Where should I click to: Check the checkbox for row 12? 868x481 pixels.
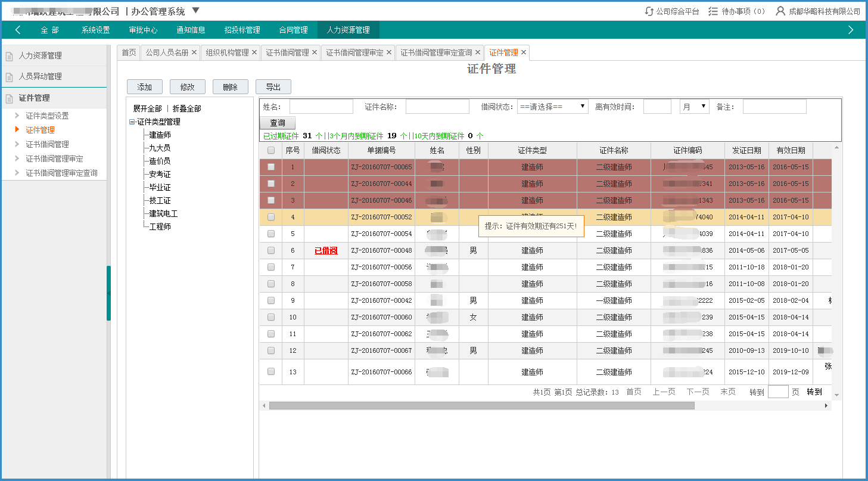271,350
